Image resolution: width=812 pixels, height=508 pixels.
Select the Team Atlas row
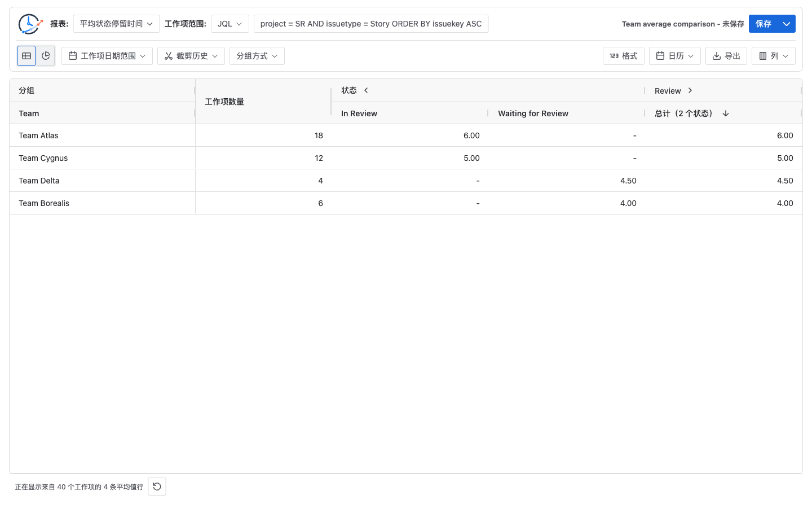(406, 135)
